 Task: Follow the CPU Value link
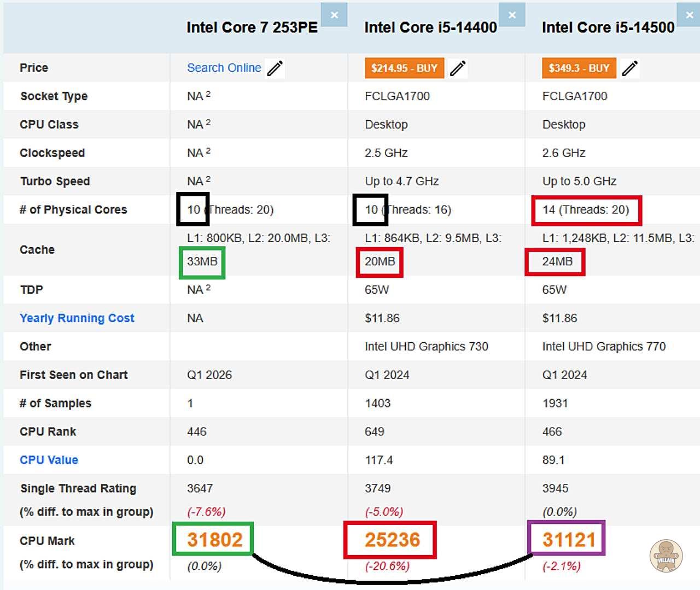tap(49, 460)
